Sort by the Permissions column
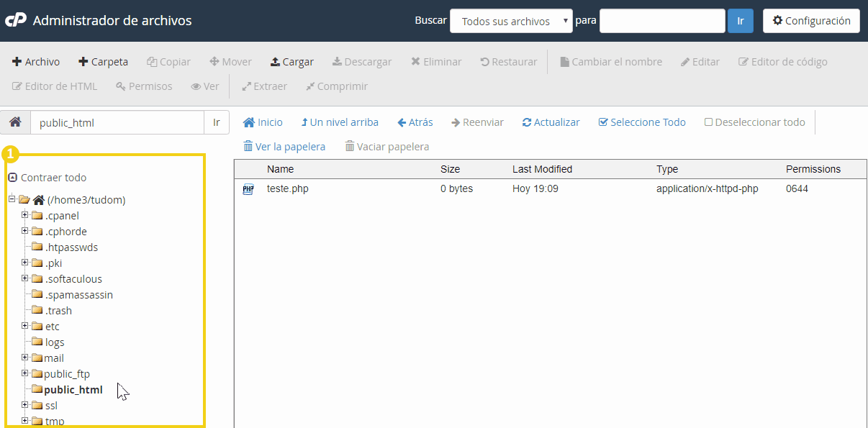Screen dimensions: 868x428 [x=813, y=169]
